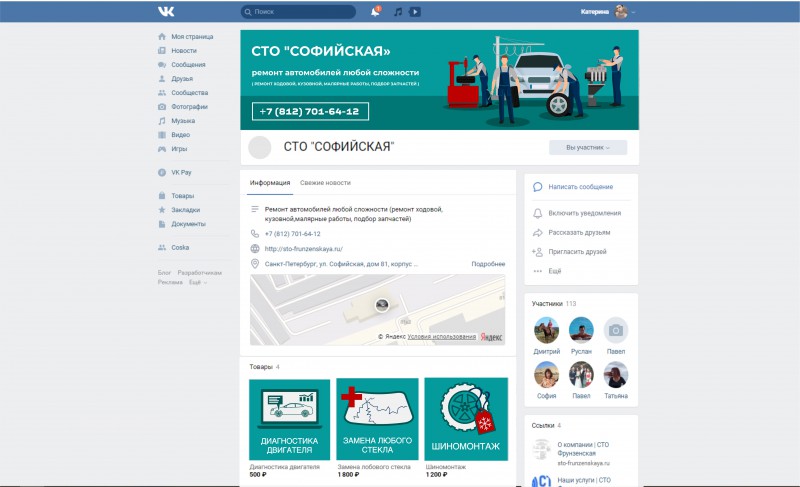The width and height of the screenshot is (800, 487).
Task: Click Написать сообщение
Action: coord(581,187)
